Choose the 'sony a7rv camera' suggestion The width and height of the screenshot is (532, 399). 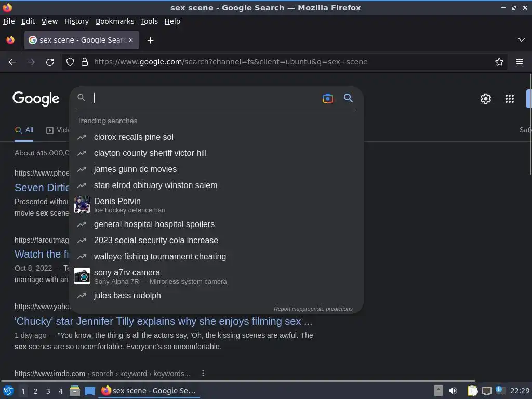(x=216, y=276)
